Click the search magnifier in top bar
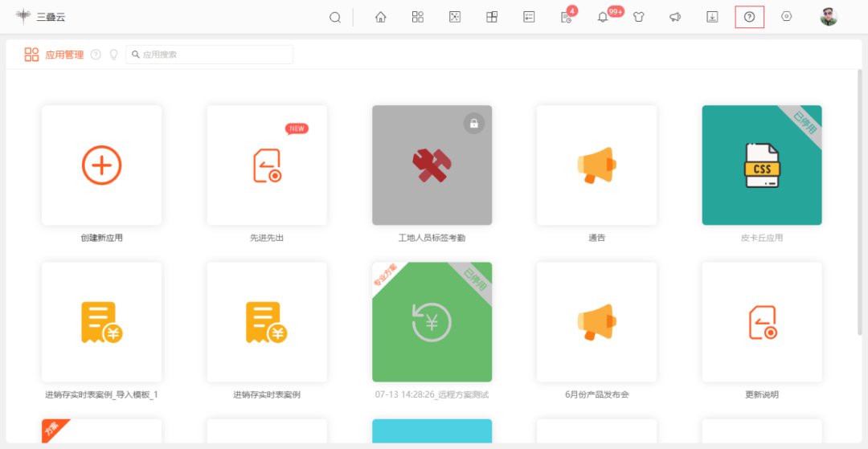868x449 pixels. (x=335, y=17)
